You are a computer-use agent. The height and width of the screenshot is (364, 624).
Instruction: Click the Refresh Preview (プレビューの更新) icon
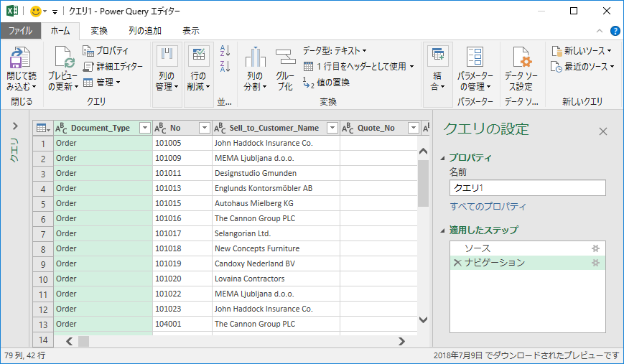pyautogui.click(x=64, y=57)
